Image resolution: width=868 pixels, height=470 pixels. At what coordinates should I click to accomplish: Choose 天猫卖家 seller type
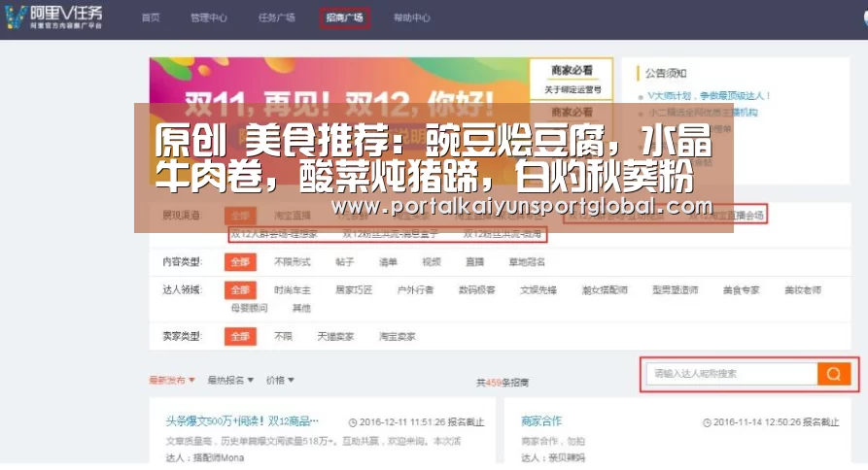335,336
